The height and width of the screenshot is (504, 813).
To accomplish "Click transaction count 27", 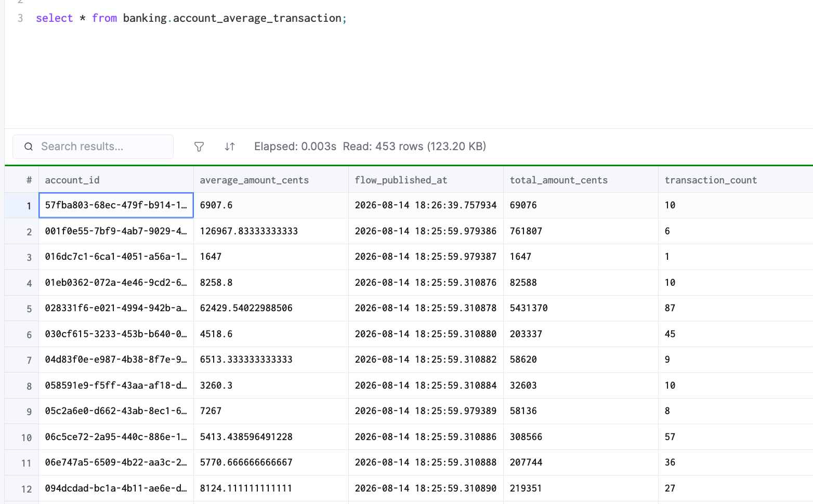I will click(670, 488).
